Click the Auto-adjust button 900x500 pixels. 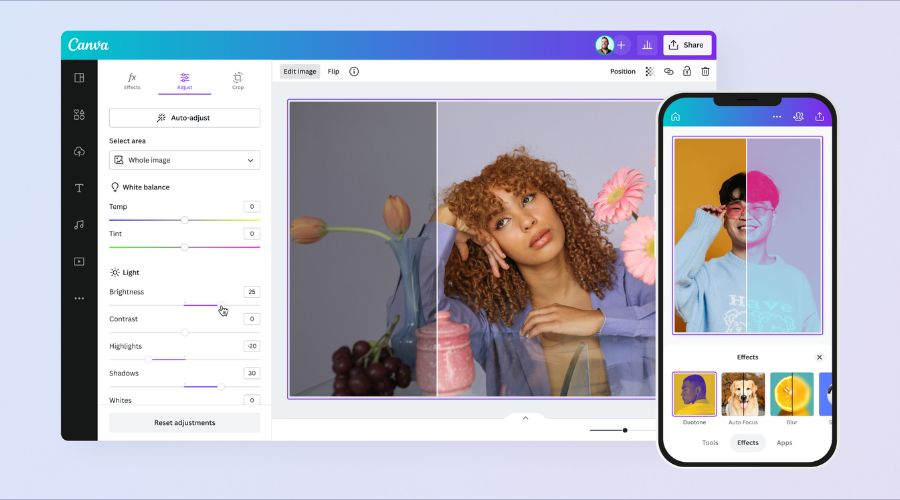tap(184, 118)
